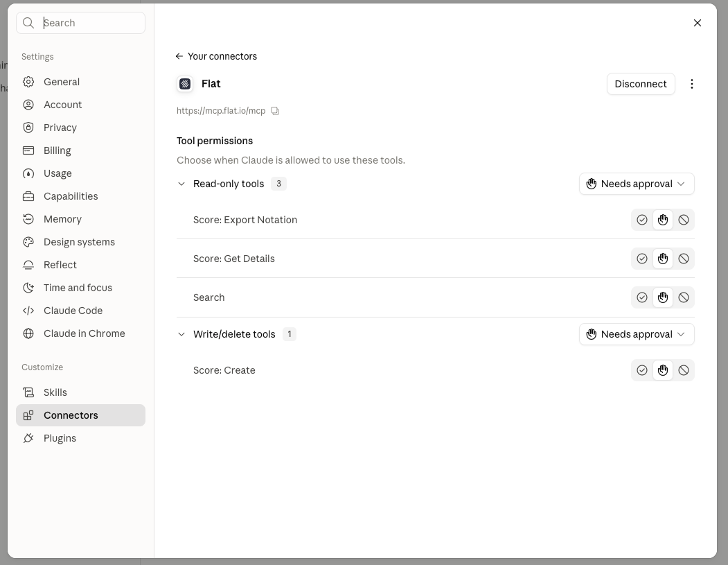The image size is (728, 565).
Task: Open Time and focus settings
Action: click(x=81, y=288)
